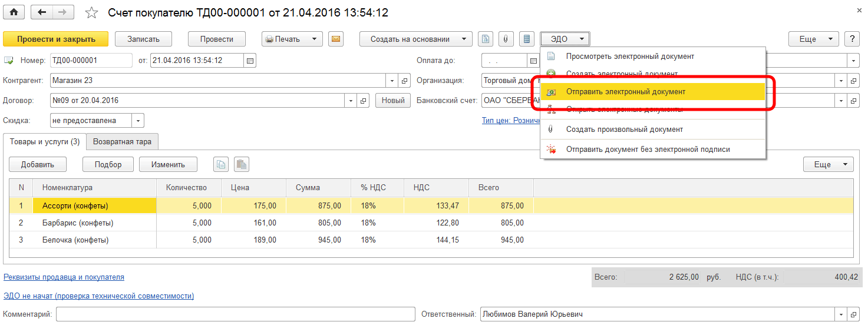Open help with the question mark button
This screenshot has height=325, width=868.
[x=852, y=39]
